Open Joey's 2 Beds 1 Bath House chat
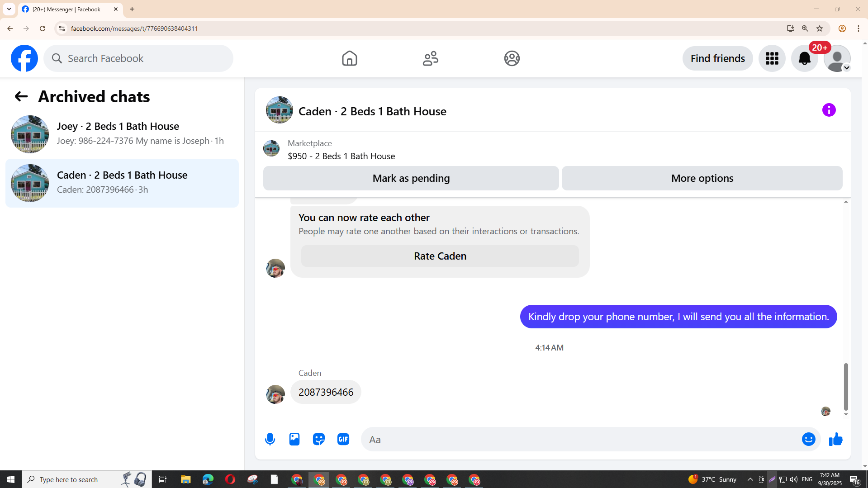868x488 pixels. tap(122, 134)
